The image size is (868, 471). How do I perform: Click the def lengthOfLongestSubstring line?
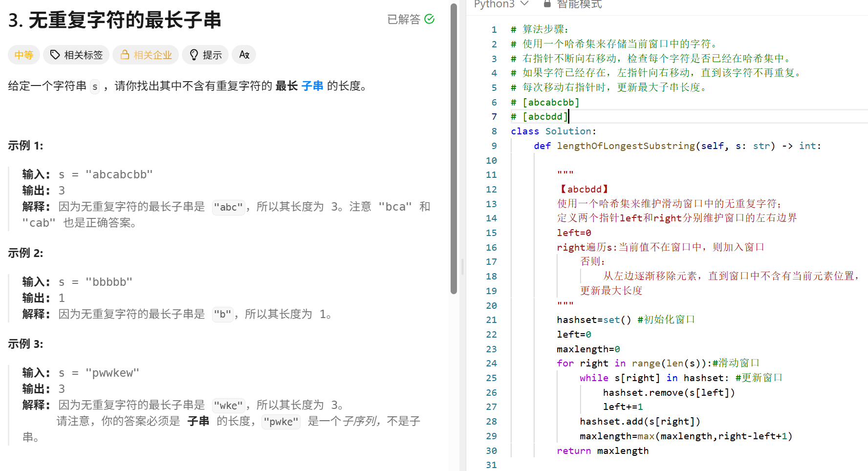677,146
